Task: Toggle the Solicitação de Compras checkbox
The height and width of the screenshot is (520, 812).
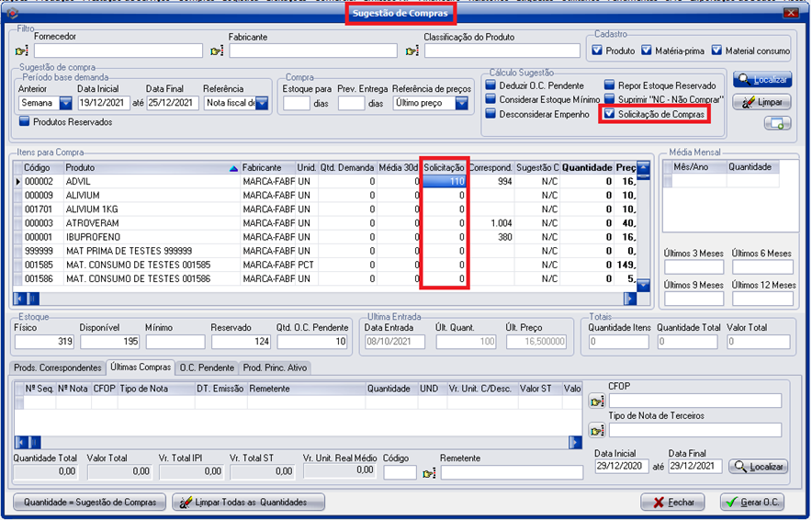Action: coord(608,114)
